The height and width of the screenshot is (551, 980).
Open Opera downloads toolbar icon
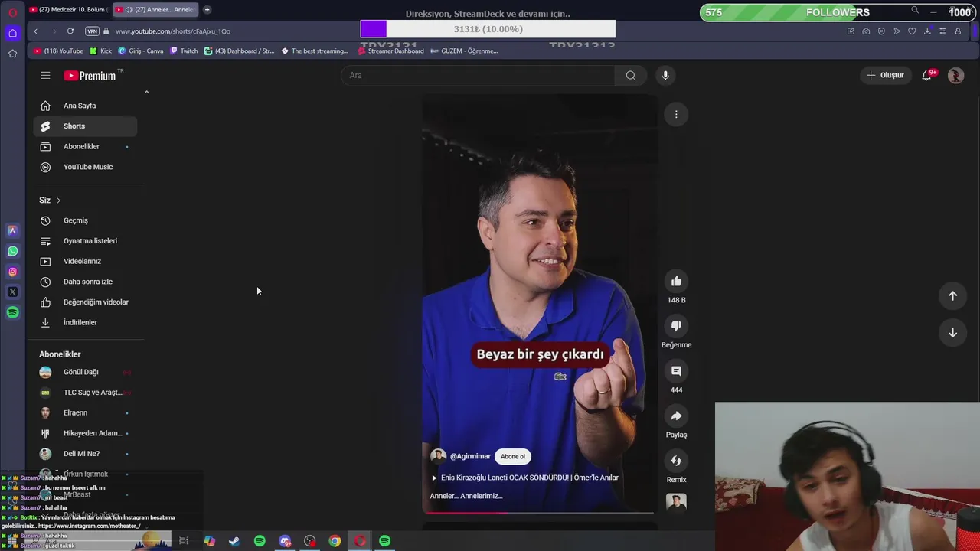927,31
